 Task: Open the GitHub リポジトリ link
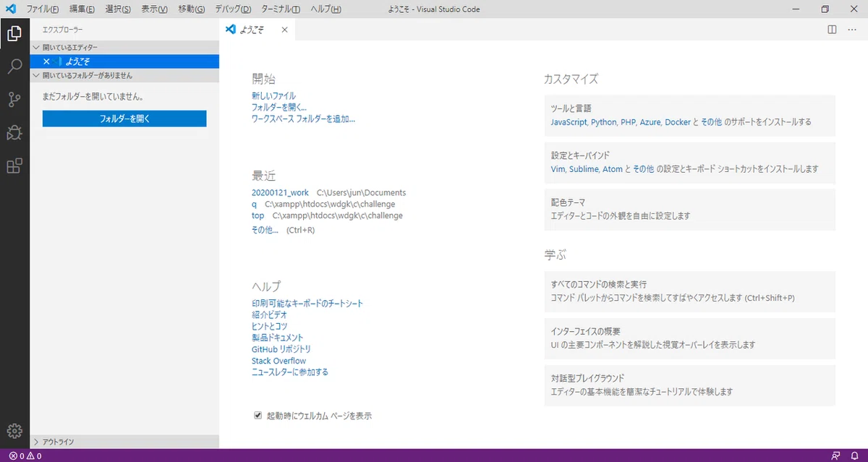coord(281,349)
